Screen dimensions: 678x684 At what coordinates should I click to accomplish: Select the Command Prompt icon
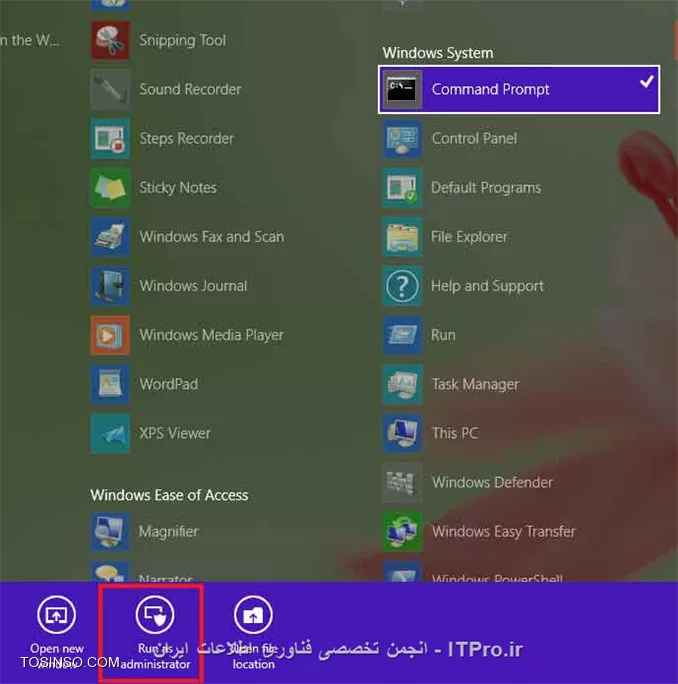[x=402, y=89]
